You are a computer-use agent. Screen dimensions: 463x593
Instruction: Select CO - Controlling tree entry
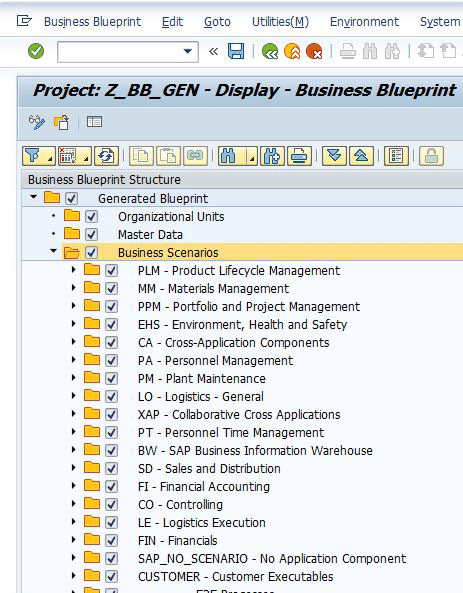(x=180, y=505)
